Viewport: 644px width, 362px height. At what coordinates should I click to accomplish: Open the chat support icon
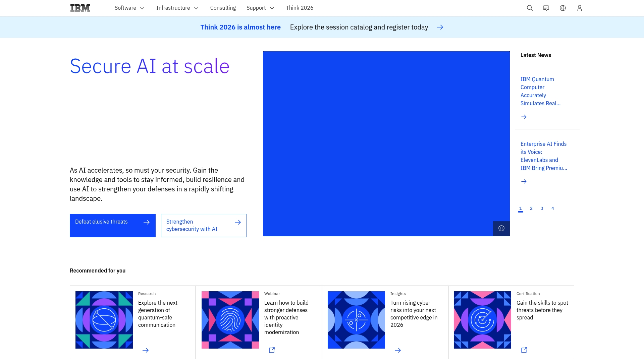[x=546, y=8]
